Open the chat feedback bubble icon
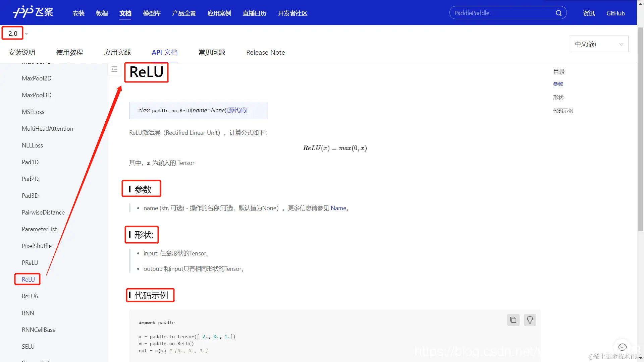The height and width of the screenshot is (362, 644). tap(622, 347)
